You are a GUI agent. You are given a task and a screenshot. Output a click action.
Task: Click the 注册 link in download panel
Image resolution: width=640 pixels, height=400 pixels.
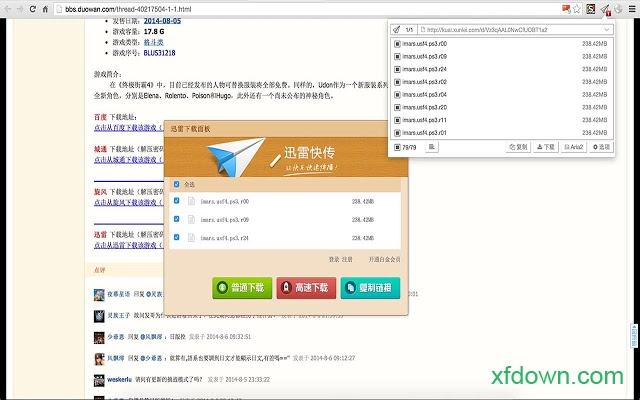click(347, 260)
